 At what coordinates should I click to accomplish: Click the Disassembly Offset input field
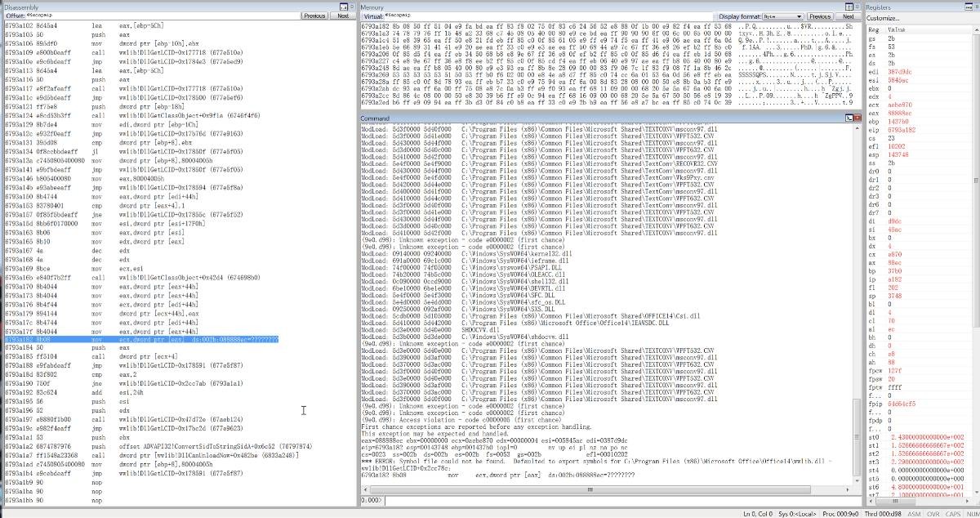pyautogui.click(x=162, y=16)
